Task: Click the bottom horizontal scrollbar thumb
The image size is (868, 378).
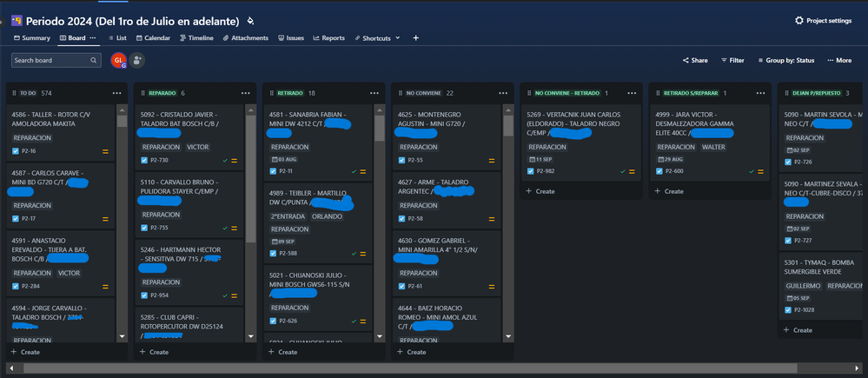Action: pyautogui.click(x=410, y=368)
